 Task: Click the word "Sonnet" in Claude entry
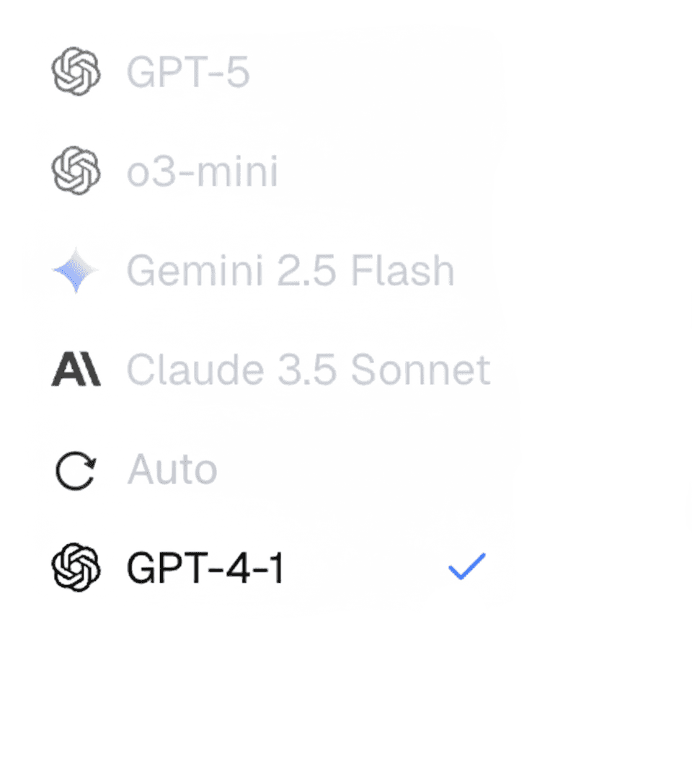pos(420,370)
